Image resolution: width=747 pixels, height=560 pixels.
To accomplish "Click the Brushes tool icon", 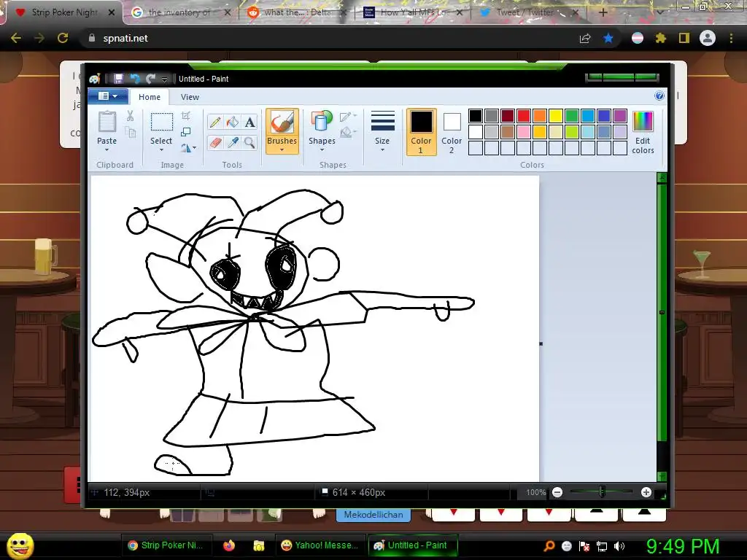I will [282, 122].
